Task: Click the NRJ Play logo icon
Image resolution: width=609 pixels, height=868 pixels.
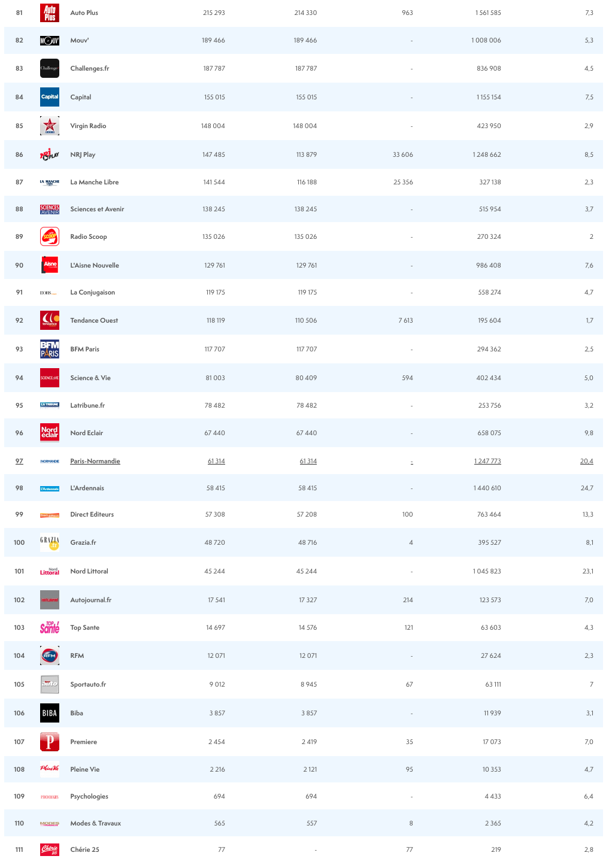Action: pyautogui.click(x=50, y=154)
